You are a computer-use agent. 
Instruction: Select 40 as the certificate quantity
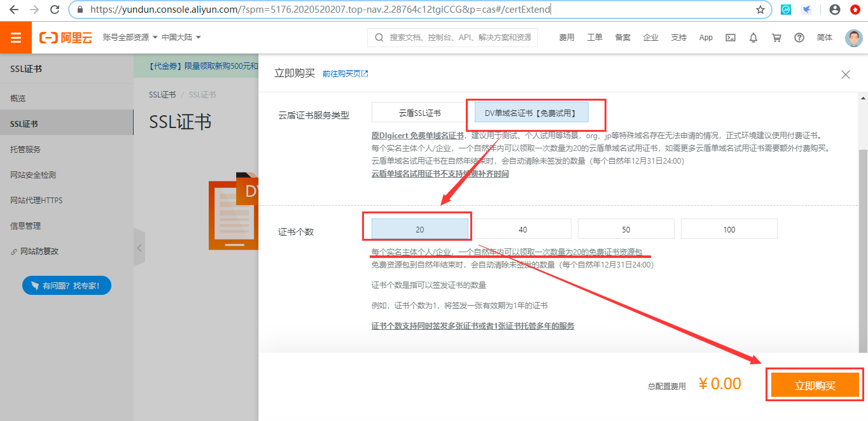522,228
